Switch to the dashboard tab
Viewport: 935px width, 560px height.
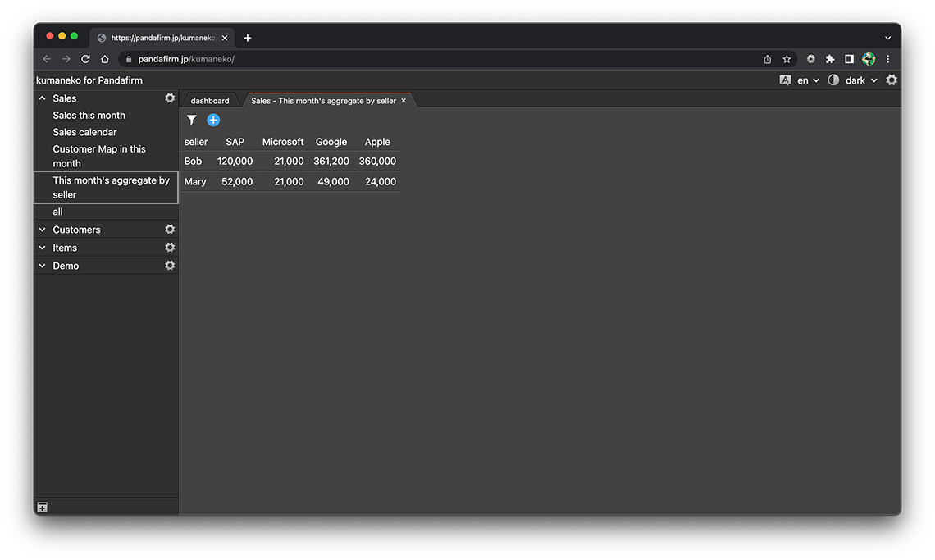tap(210, 101)
